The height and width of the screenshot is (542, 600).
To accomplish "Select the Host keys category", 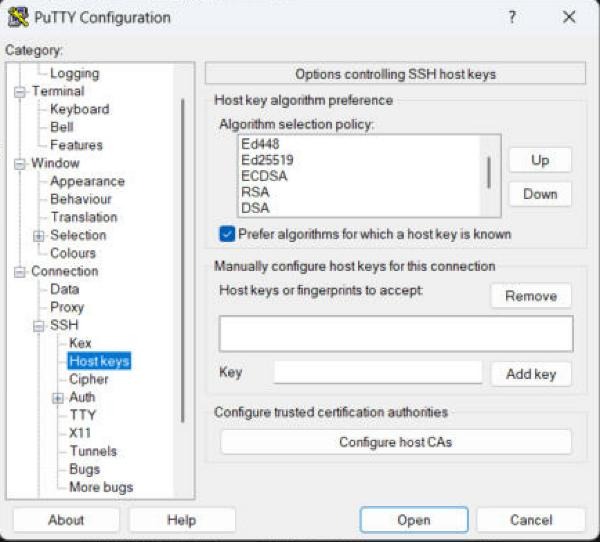I will 99,361.
